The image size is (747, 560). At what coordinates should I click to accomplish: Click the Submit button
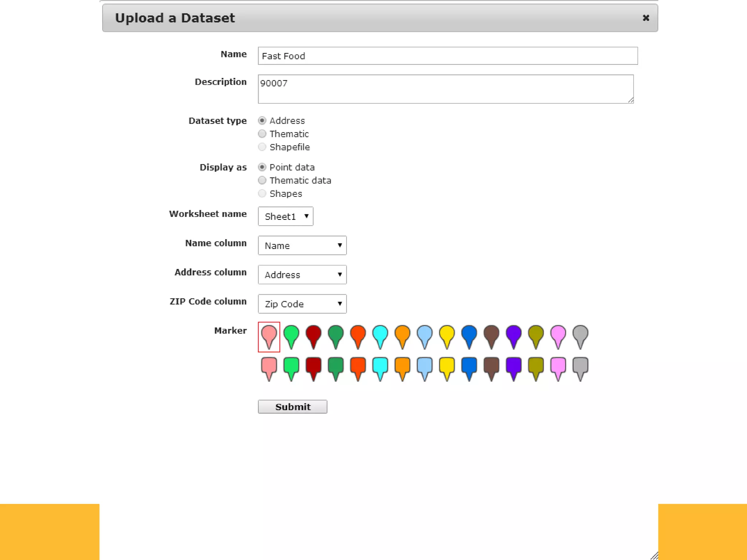pos(292,407)
